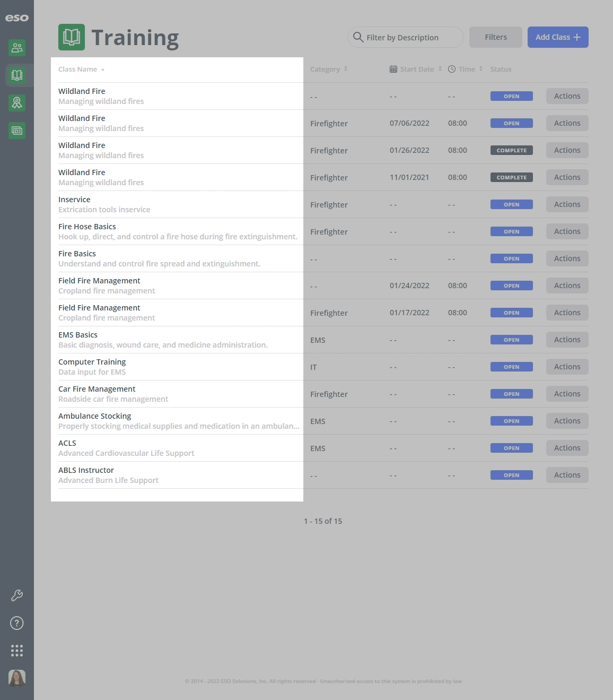This screenshot has width=613, height=700.
Task: Select the Training book icon in sidebar
Action: 17,75
